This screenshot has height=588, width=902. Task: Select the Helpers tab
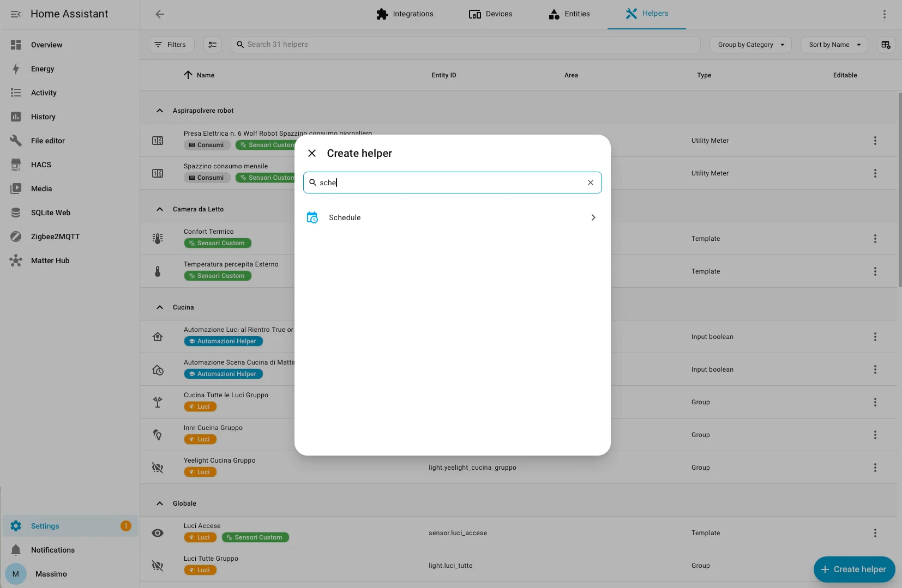pyautogui.click(x=647, y=14)
